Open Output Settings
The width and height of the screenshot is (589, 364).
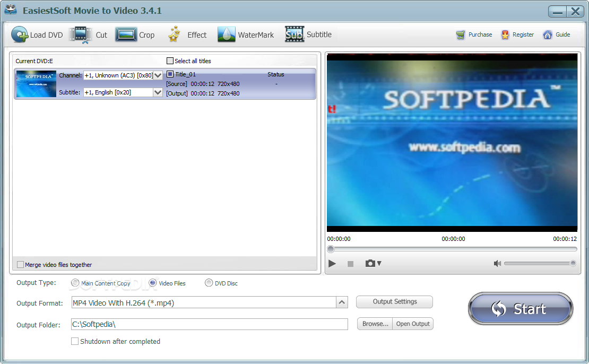(x=394, y=301)
